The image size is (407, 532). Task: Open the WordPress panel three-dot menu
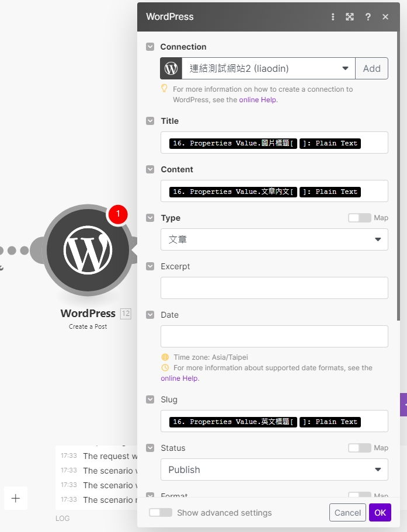pos(333,17)
